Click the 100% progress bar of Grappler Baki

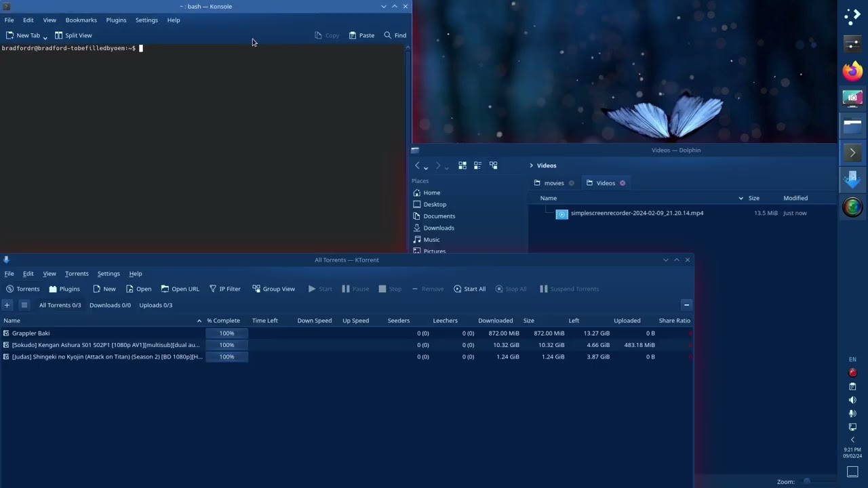click(226, 333)
